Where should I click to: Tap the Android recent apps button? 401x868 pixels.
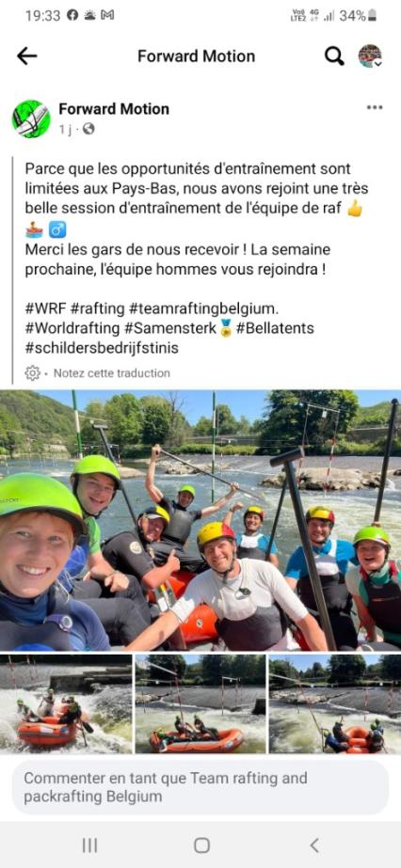89,845
